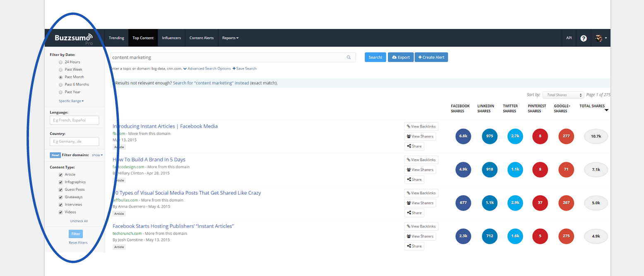The height and width of the screenshot is (276, 644).
Task: Open the API link in navbar
Action: point(569,38)
